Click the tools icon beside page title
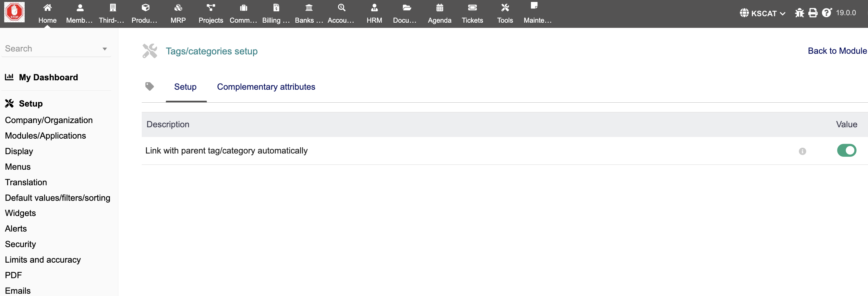 click(x=150, y=51)
